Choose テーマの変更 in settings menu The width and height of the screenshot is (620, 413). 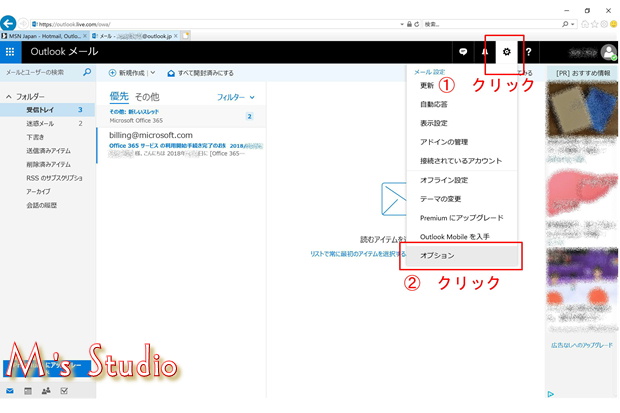coord(440,199)
